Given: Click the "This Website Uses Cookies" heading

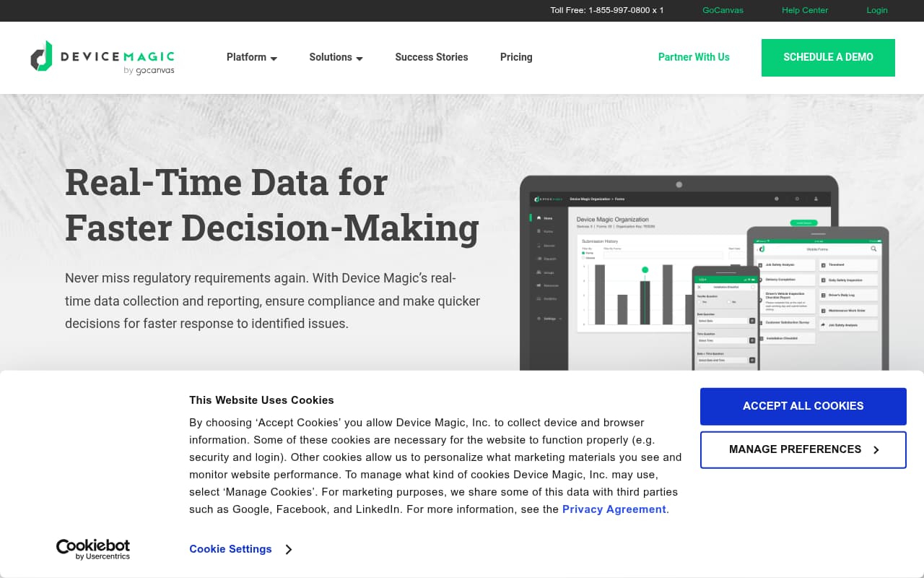Looking at the screenshot, I should click(261, 400).
